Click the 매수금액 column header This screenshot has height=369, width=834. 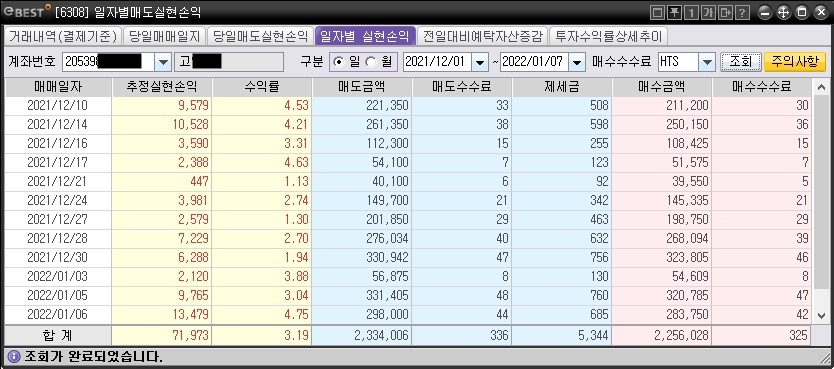(662, 87)
